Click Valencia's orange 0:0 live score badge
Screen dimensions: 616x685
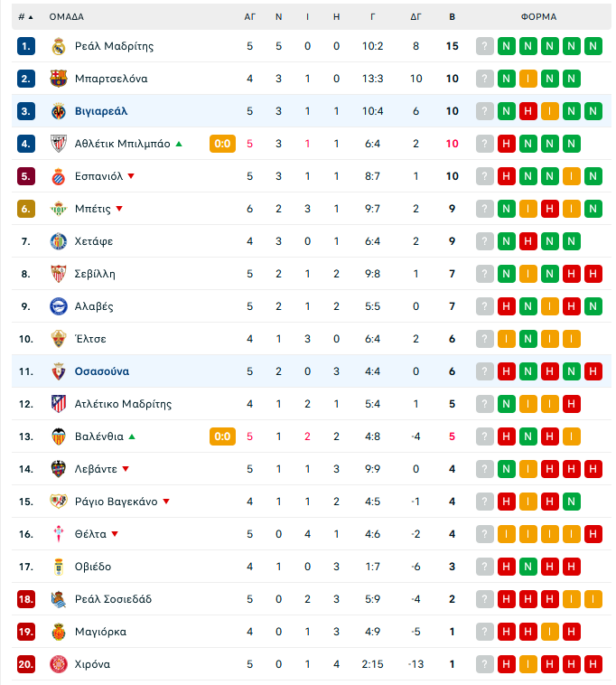point(223,436)
